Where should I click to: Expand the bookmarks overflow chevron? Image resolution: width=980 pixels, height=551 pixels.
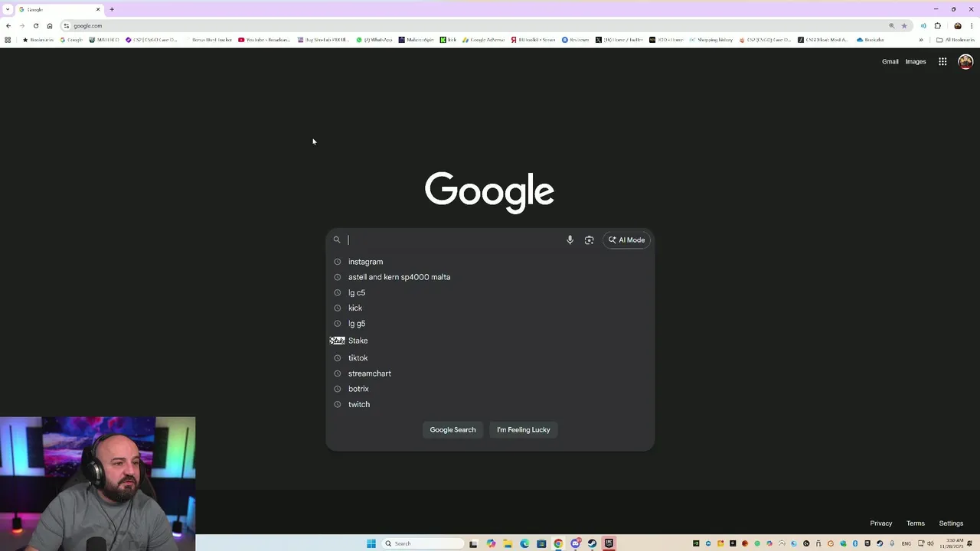[921, 40]
